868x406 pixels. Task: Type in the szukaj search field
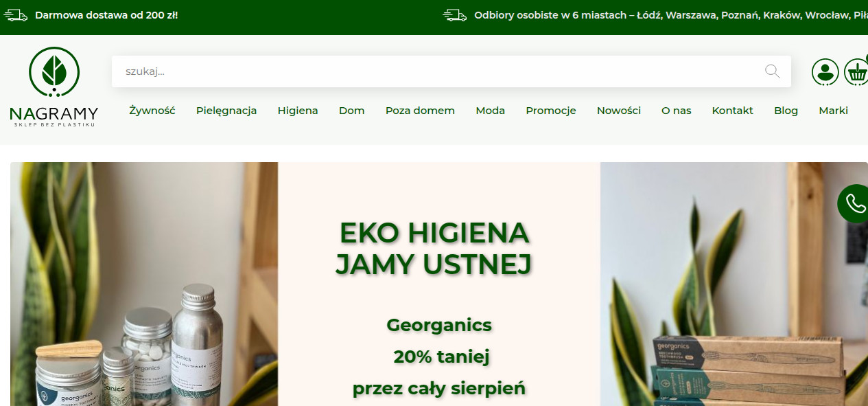[439, 71]
